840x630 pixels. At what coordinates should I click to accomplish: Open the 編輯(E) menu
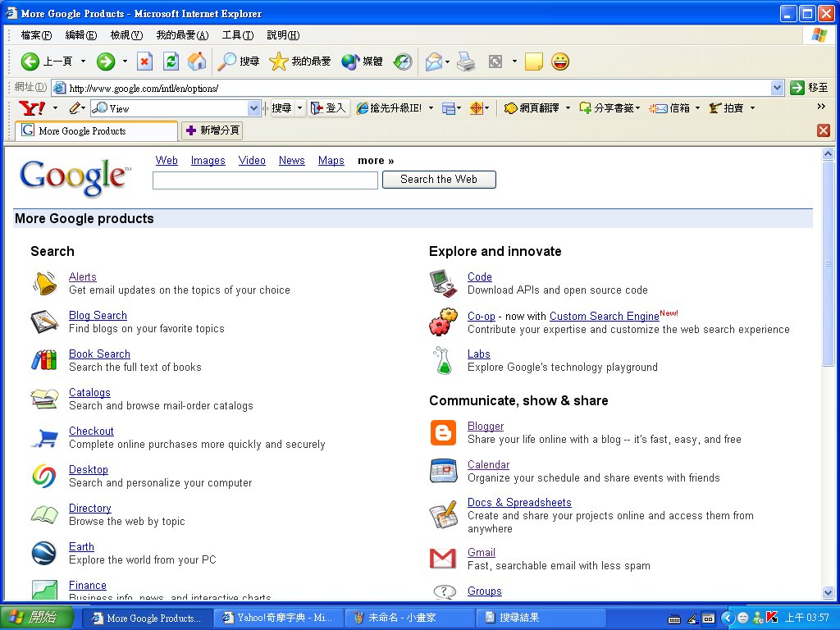coord(81,35)
